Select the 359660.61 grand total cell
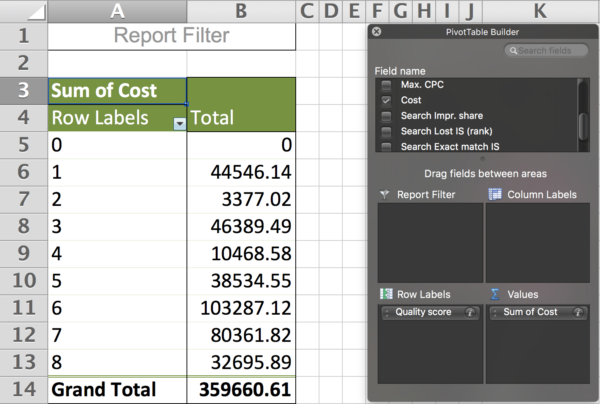Image resolution: width=600 pixels, height=404 pixels. click(241, 390)
